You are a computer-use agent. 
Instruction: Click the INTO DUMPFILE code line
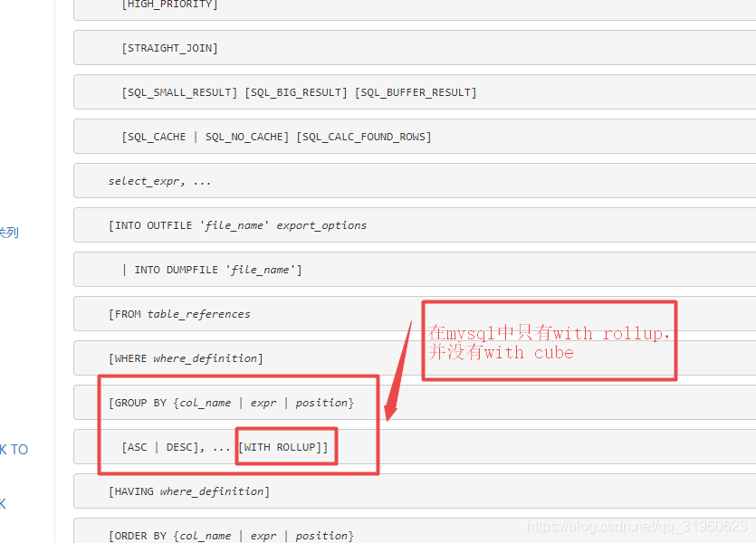tap(211, 270)
